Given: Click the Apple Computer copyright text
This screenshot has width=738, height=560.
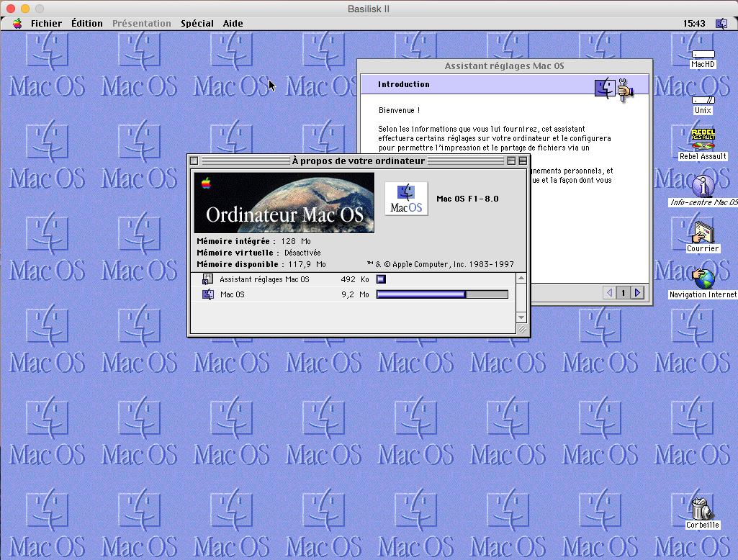Looking at the screenshot, I should [x=441, y=264].
